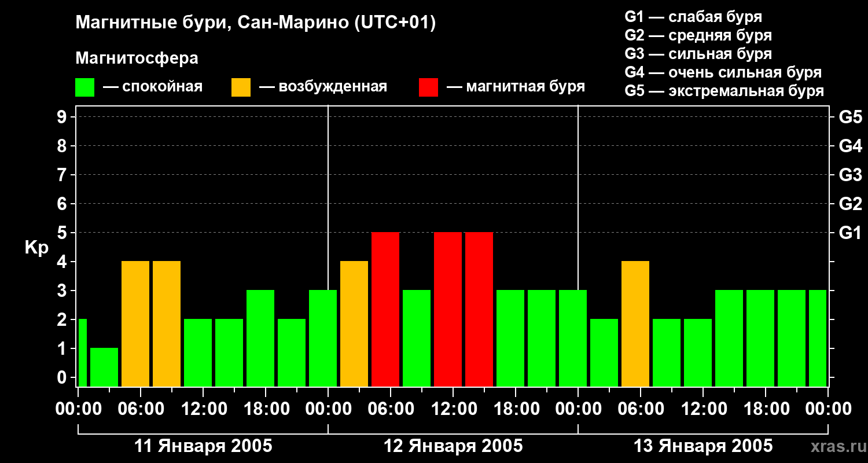Click the chart title 'Магнитные бури, Сан-Марино (UTC+01)'
This screenshot has width=868, height=463.
coord(255,23)
